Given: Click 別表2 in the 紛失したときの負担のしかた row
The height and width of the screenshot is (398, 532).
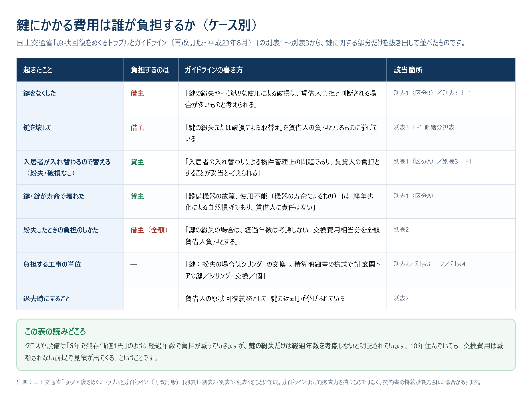Looking at the screenshot, I should [x=401, y=230].
